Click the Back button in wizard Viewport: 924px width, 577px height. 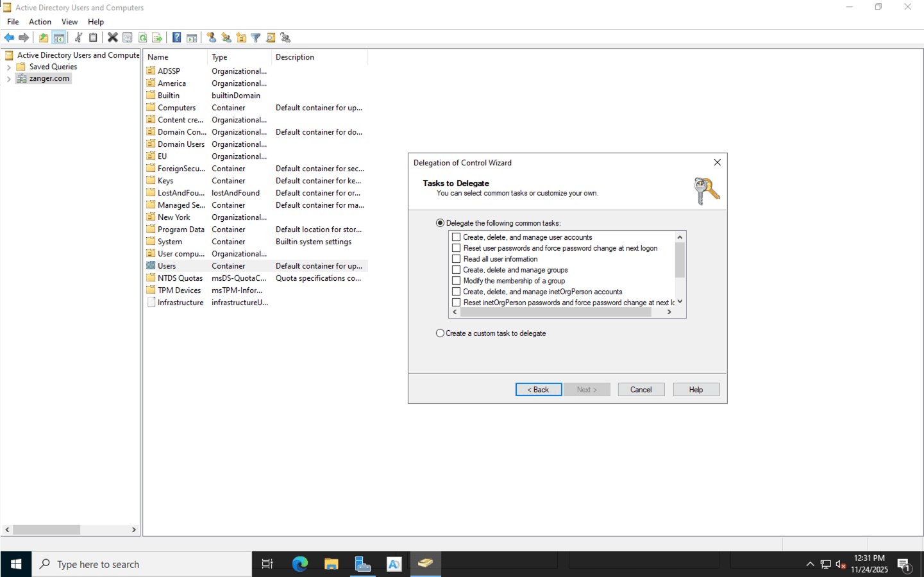[539, 390]
